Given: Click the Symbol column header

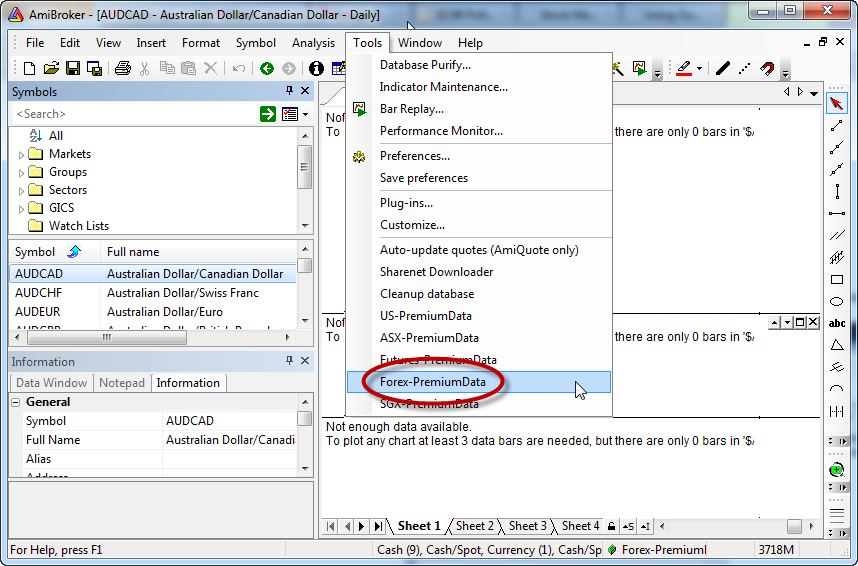Looking at the screenshot, I should [55, 252].
